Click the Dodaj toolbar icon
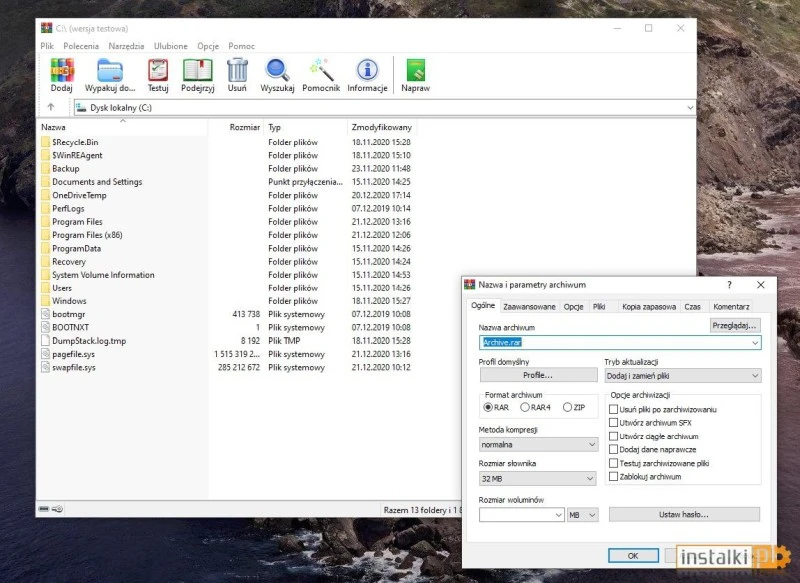Viewport: 800px width, 583px height. tap(62, 72)
